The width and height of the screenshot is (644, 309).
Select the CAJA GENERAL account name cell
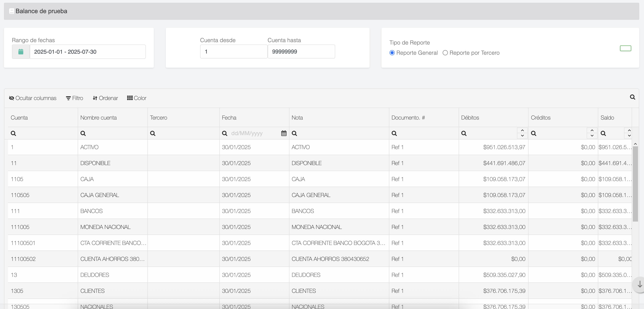pyautogui.click(x=112, y=195)
